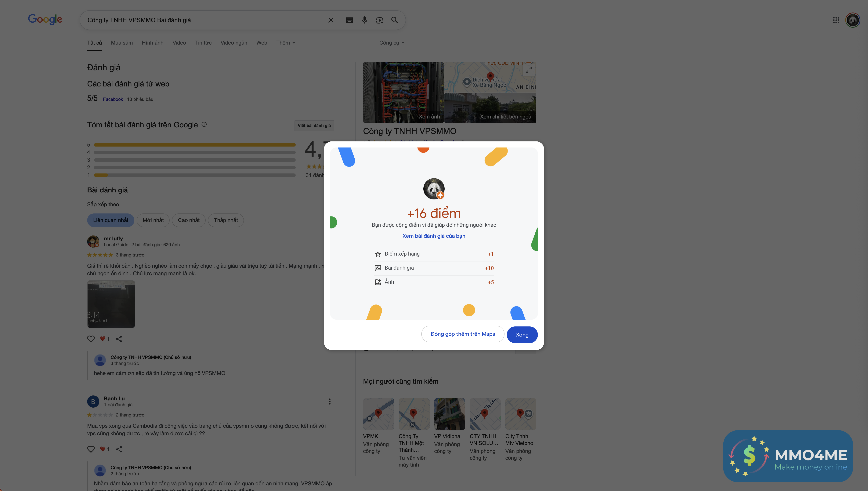Share mr luffy's review
The height and width of the screenshot is (491, 868).
(119, 339)
